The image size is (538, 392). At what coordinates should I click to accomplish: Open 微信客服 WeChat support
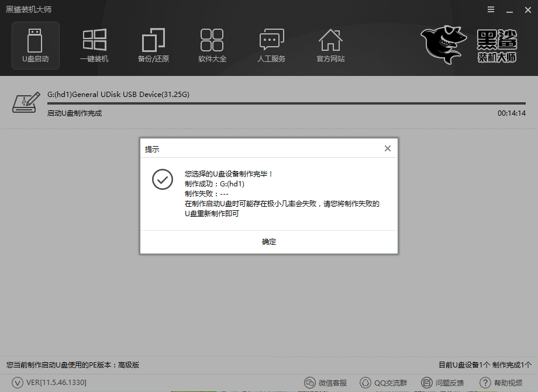point(326,383)
